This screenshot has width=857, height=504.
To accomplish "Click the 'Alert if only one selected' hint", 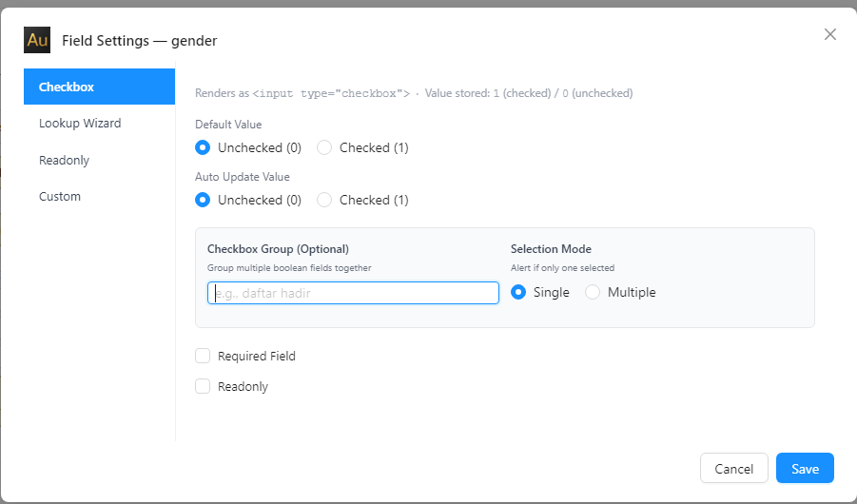I will (562, 268).
